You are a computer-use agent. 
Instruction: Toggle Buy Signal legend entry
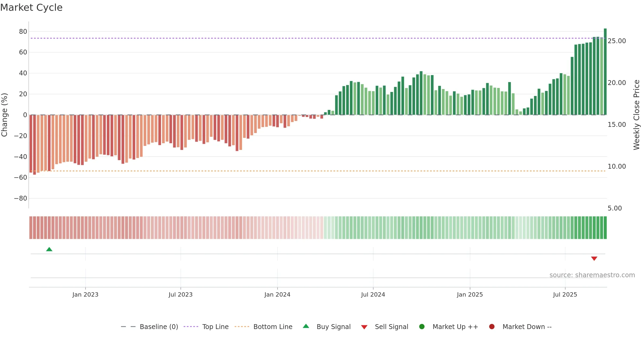[x=327, y=327]
